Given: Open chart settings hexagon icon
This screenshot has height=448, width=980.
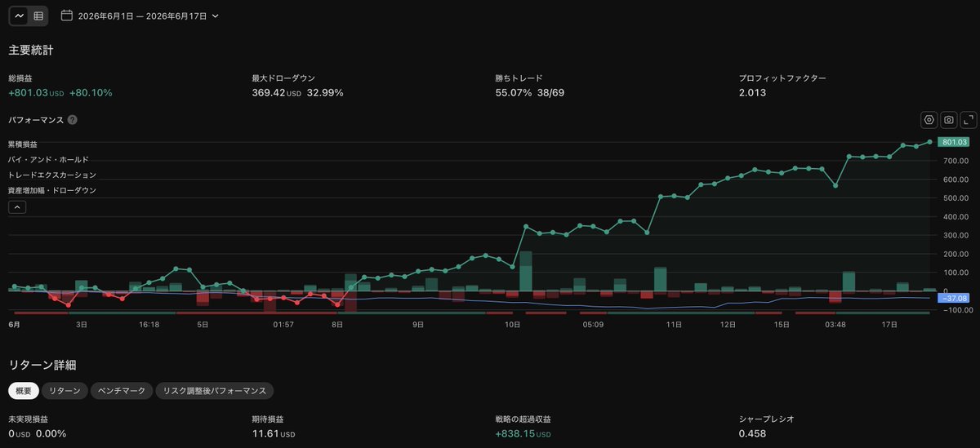Looking at the screenshot, I should [x=929, y=120].
